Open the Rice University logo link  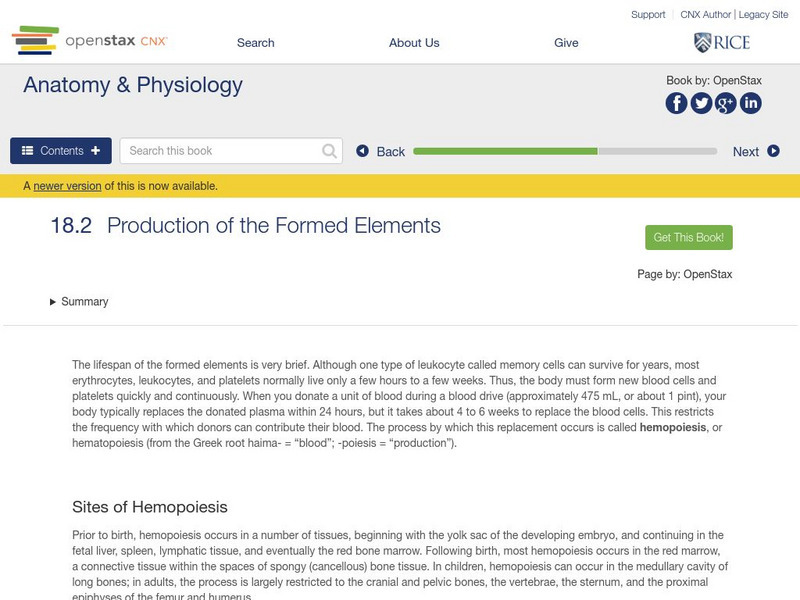[x=721, y=42]
